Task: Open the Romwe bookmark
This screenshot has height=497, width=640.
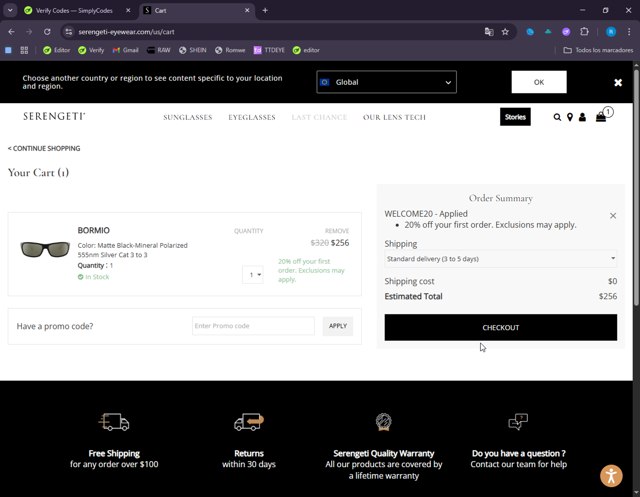Action: (230, 50)
